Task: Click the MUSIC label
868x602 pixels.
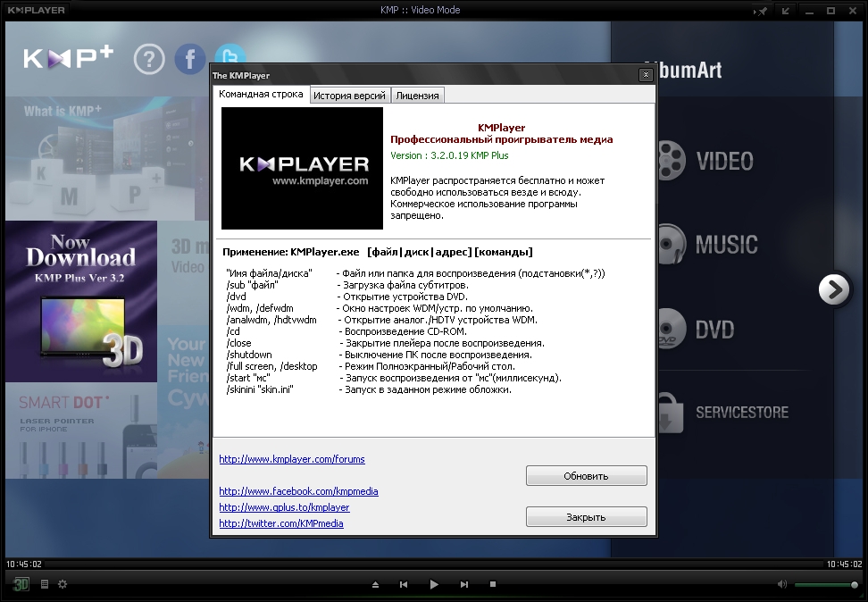Action: click(726, 244)
